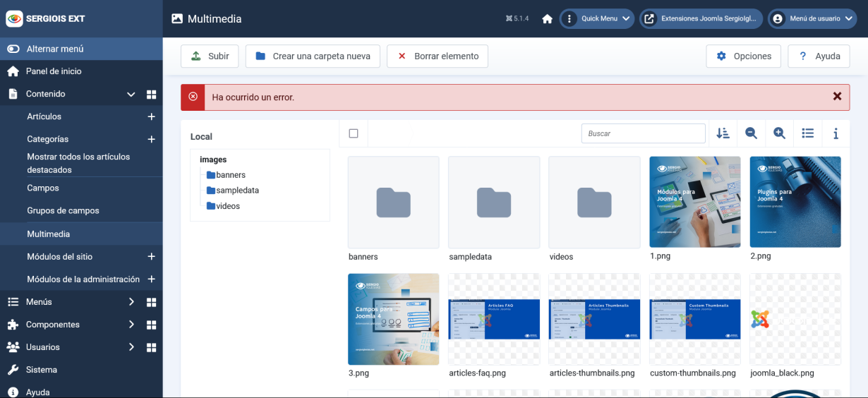
Task: Select the sampledata folder thumbnail
Action: pos(494,203)
